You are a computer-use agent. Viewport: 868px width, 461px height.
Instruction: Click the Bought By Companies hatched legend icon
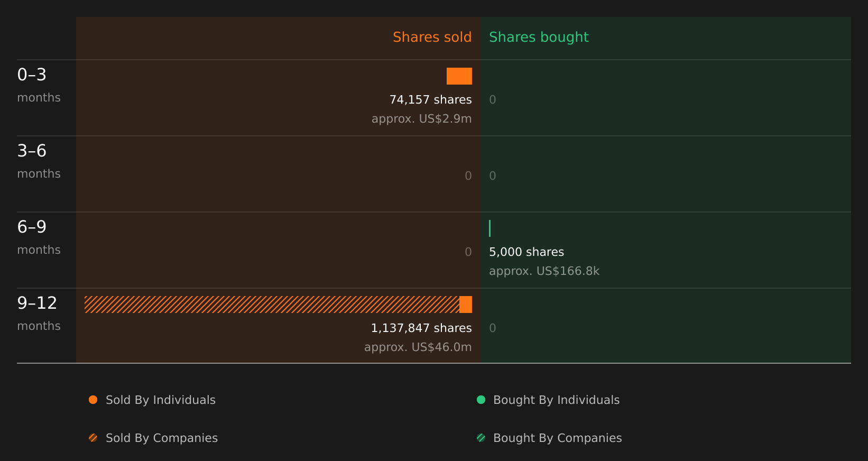[481, 438]
